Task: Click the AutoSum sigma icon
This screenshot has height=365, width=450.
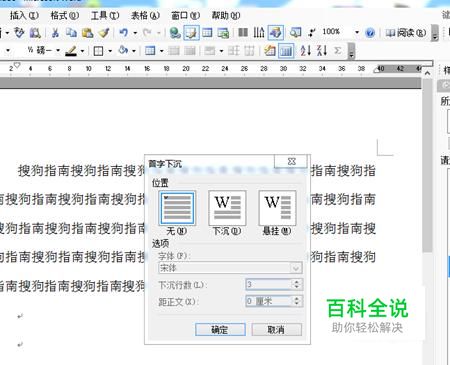Action: [x=337, y=51]
